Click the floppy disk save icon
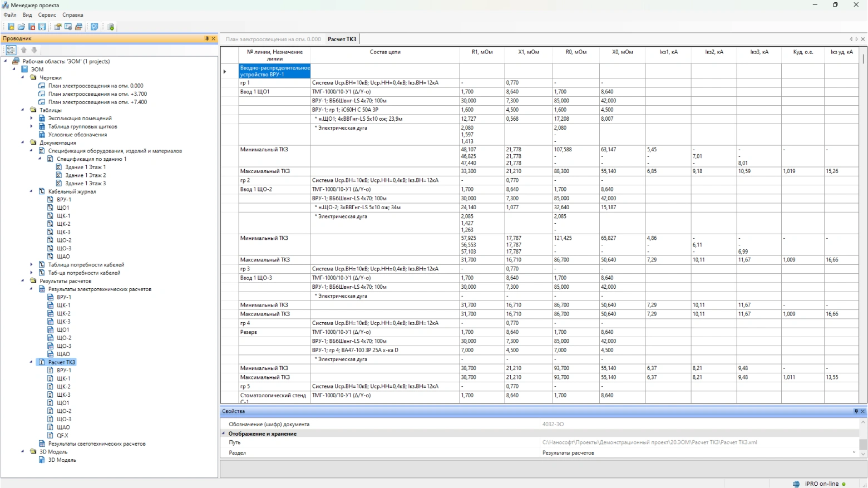The width and height of the screenshot is (868, 488). (x=42, y=27)
